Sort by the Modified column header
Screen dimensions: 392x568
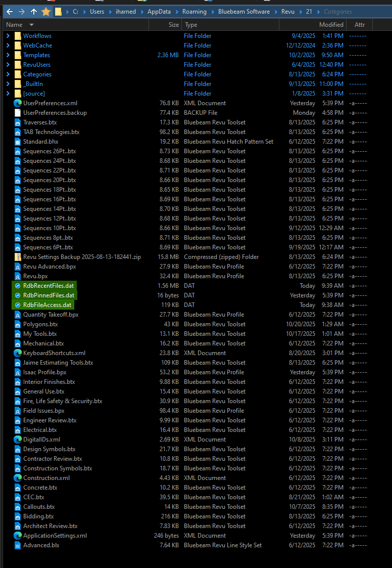pyautogui.click(x=331, y=25)
